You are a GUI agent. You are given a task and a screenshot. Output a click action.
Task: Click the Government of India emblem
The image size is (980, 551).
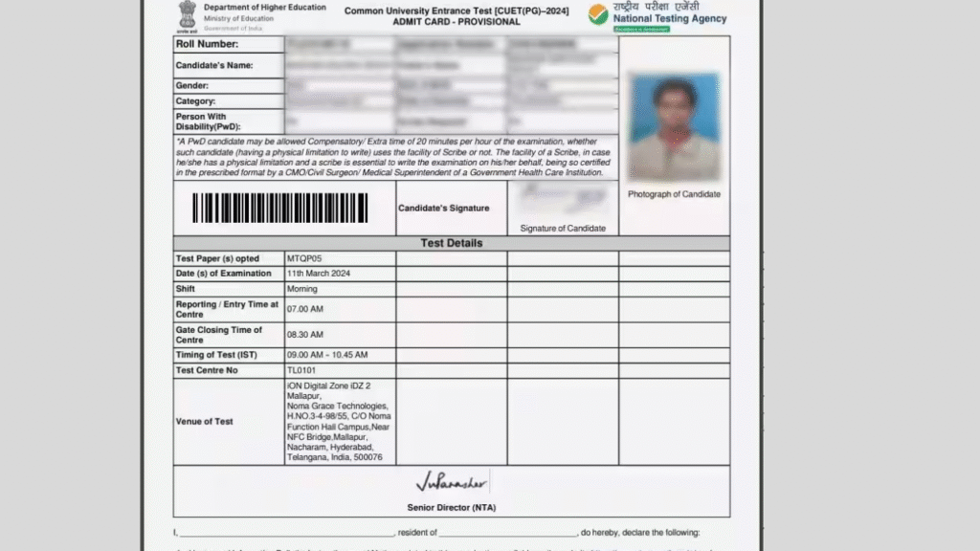(187, 16)
